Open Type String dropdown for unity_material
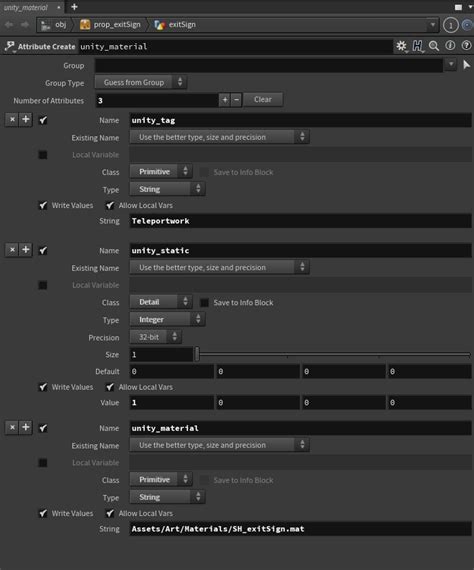474x570 pixels. click(x=167, y=497)
